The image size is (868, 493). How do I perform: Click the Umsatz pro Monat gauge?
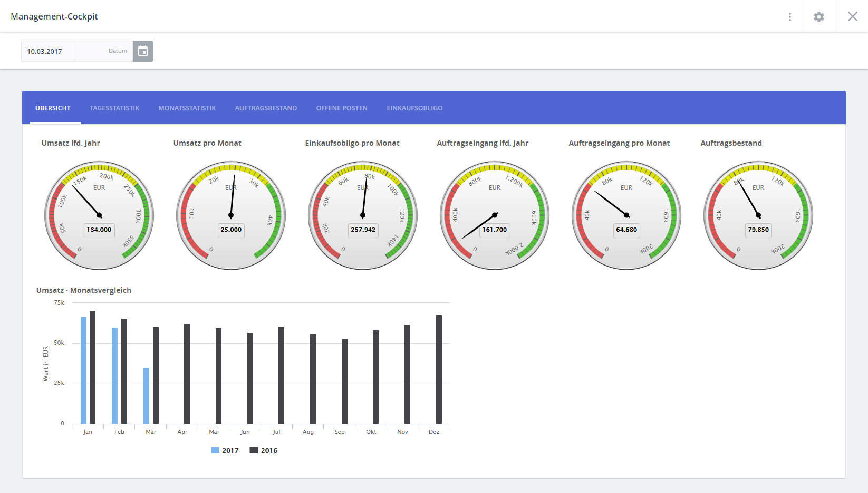click(231, 215)
